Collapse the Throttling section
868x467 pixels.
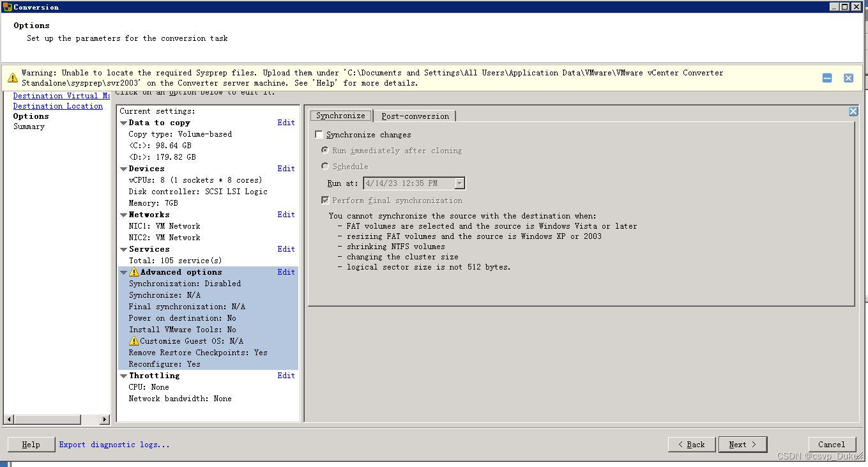(123, 375)
